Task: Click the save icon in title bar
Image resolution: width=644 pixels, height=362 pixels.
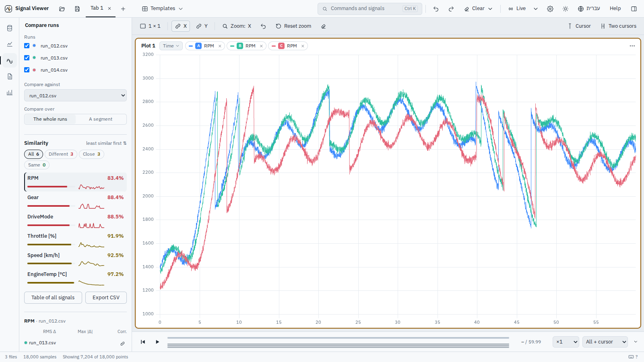Action: pyautogui.click(x=77, y=8)
